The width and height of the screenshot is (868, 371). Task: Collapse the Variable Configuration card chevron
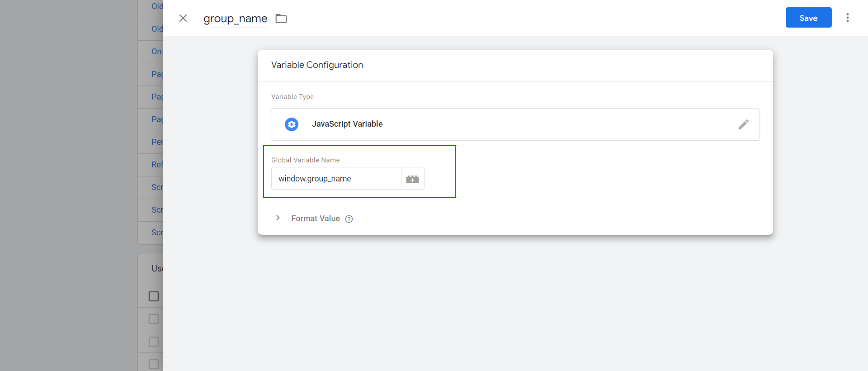278,218
